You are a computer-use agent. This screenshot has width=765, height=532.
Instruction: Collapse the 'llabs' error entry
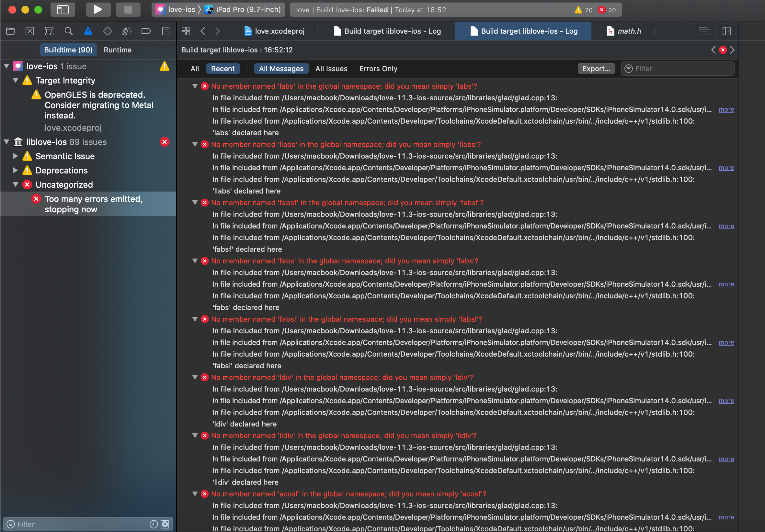(195, 144)
